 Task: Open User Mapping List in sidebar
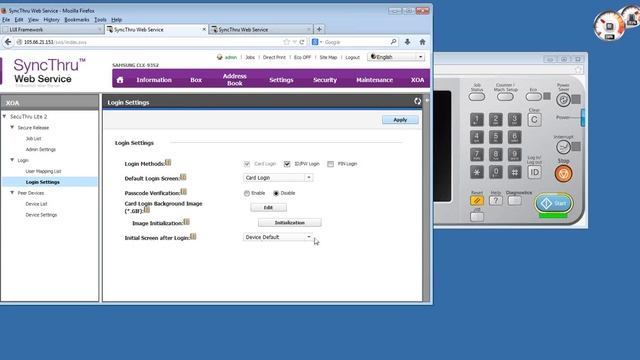[43, 171]
